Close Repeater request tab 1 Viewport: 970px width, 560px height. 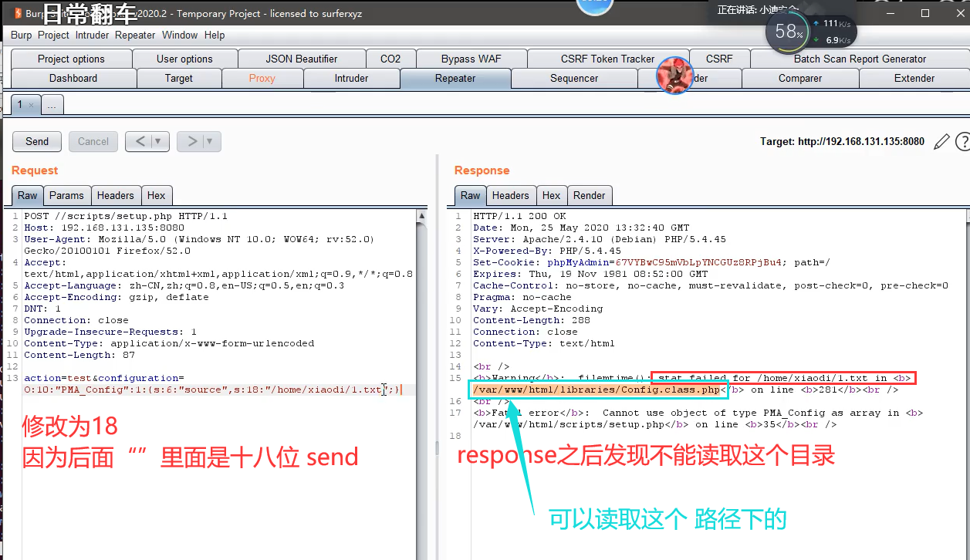tap(32, 105)
